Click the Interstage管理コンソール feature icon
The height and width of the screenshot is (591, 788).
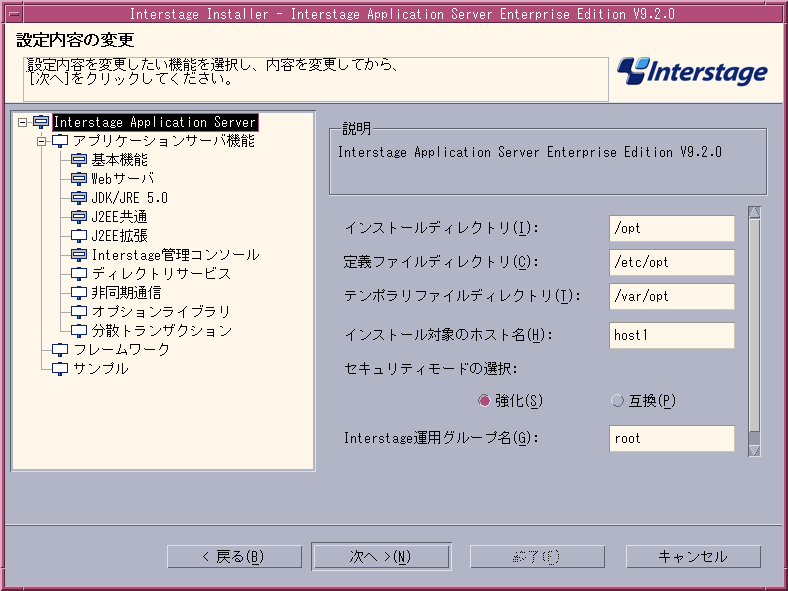point(79,255)
